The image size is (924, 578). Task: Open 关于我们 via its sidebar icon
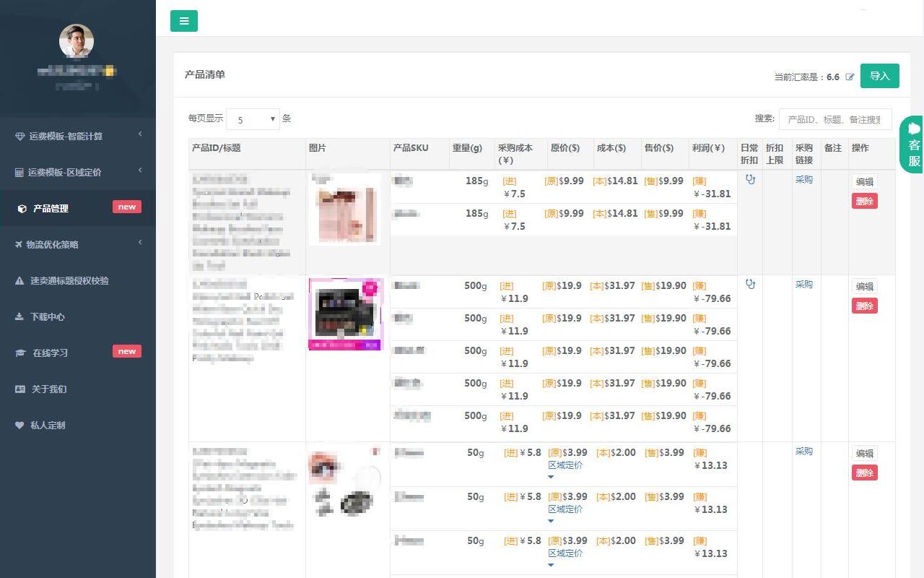point(19,389)
